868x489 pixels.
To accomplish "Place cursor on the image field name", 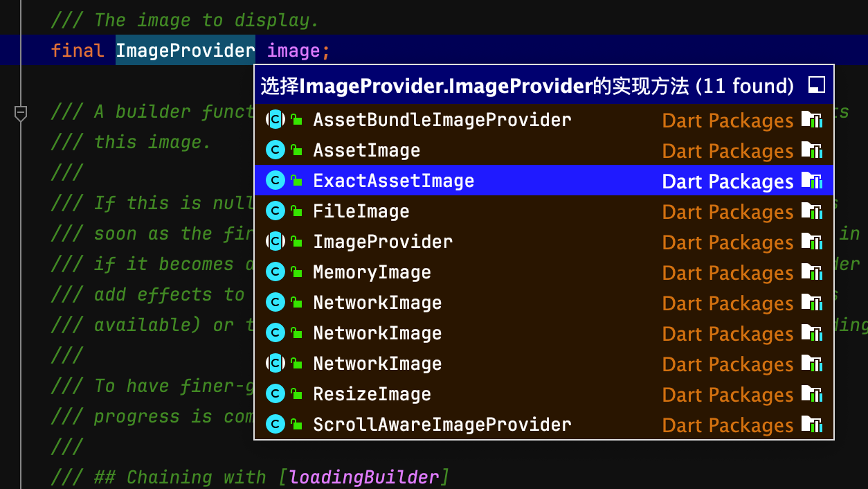I will 293,51.
